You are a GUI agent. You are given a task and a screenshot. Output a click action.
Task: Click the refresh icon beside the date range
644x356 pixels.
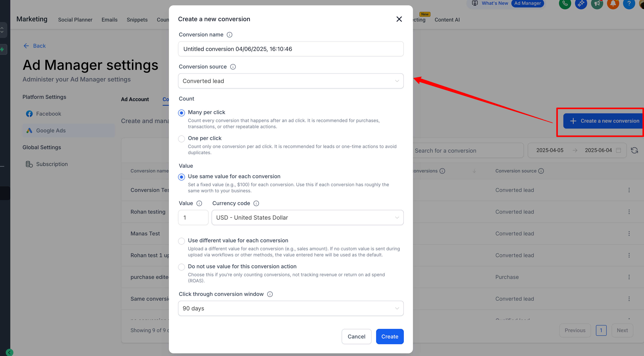click(634, 150)
